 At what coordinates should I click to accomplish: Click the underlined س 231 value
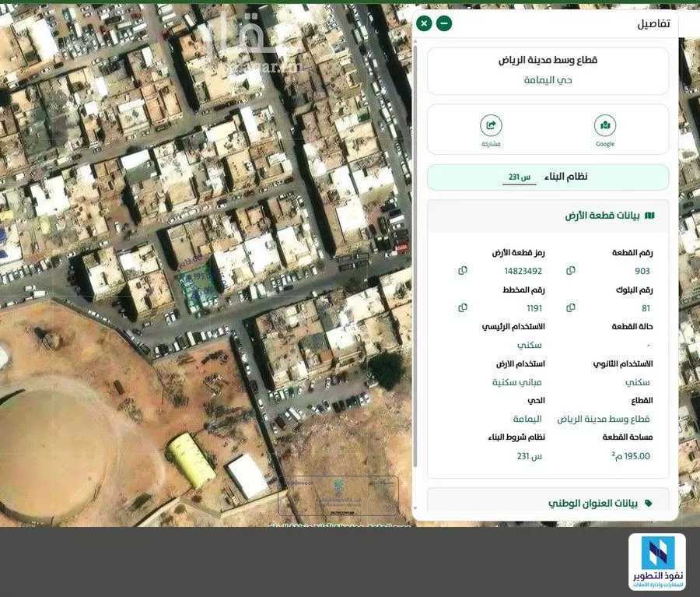pos(520,176)
